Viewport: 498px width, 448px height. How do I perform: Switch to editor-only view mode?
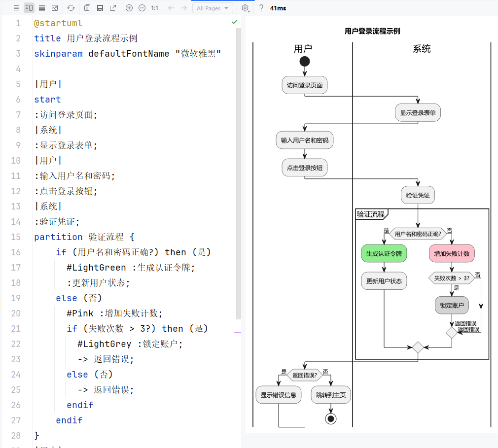tap(16, 8)
